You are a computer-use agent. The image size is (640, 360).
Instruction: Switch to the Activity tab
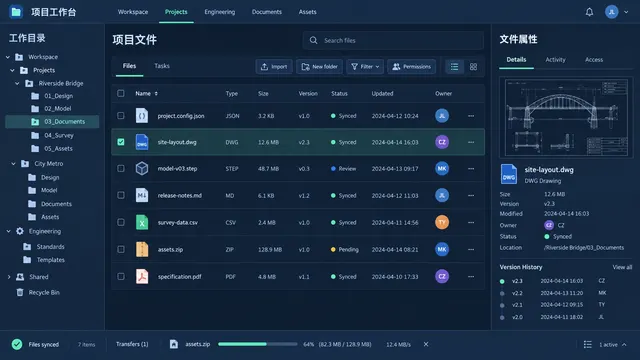(556, 60)
